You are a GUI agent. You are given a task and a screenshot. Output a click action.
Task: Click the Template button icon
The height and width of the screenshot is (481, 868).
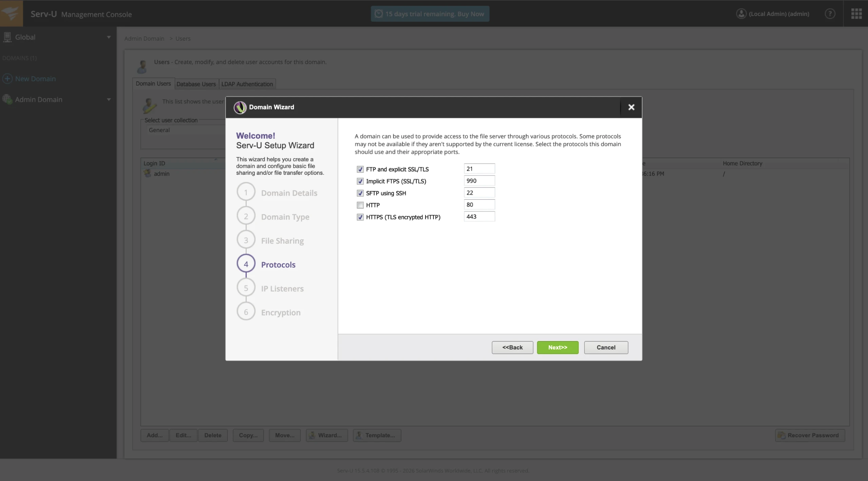pyautogui.click(x=359, y=435)
